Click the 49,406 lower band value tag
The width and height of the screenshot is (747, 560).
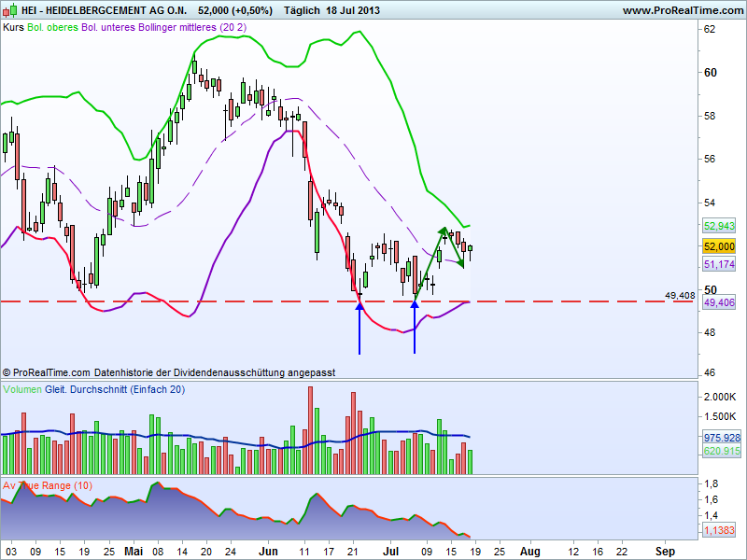[x=719, y=302]
